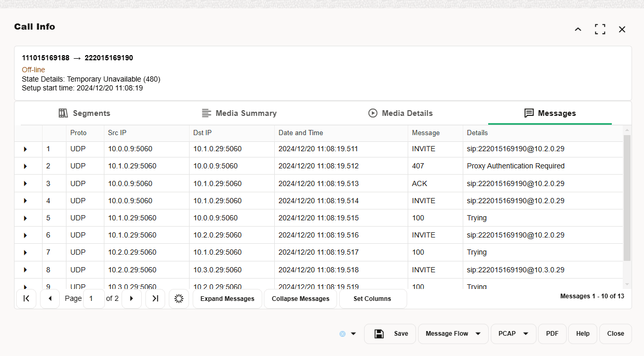Click the Media Details play-circle icon
Screen dimensions: 644x356
[x=372, y=113]
